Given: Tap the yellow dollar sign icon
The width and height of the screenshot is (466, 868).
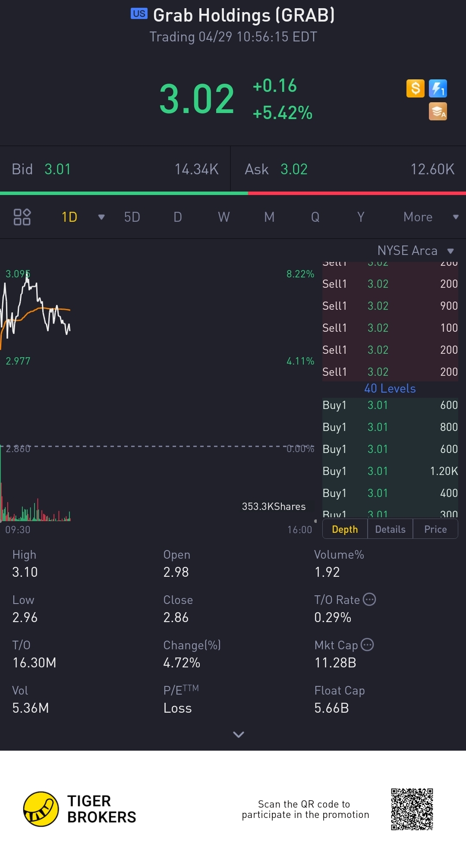Looking at the screenshot, I should pyautogui.click(x=416, y=88).
